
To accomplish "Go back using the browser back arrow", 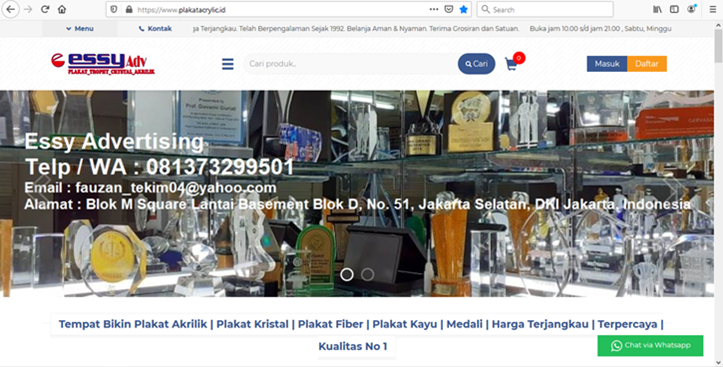I will 10,9.
